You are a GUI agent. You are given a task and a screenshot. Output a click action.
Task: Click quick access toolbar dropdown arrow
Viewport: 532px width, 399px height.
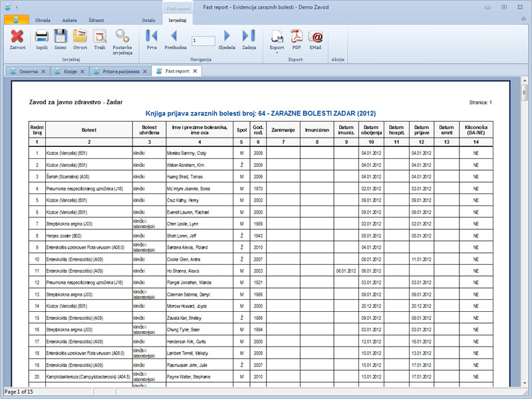(17, 7)
